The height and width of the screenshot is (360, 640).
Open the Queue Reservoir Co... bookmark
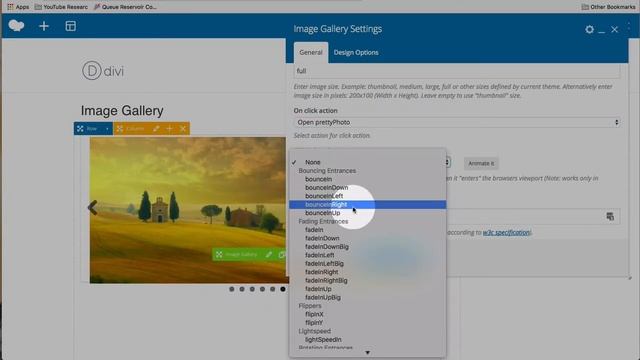tap(125, 7)
